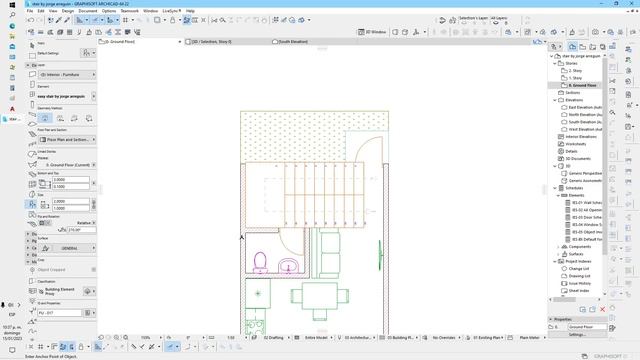Screen dimensions: 640x360
Task: Toggle the size proportion chain link
Action: click(x=94, y=204)
